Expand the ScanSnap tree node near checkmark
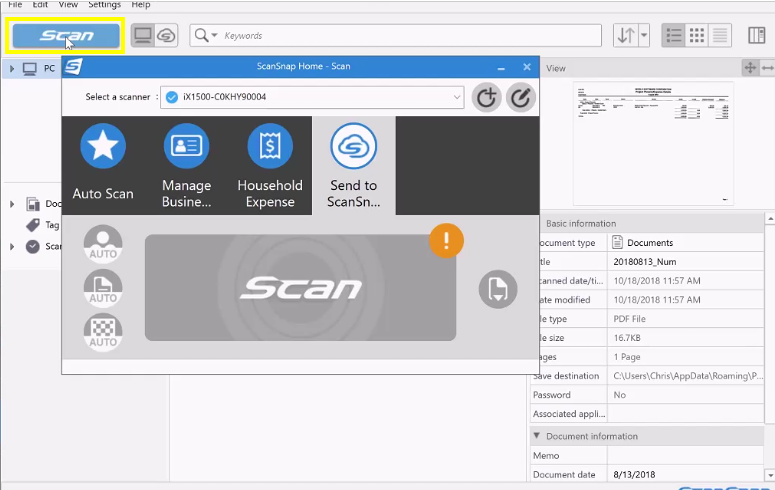Image resolution: width=775 pixels, height=490 pixels. [12, 246]
